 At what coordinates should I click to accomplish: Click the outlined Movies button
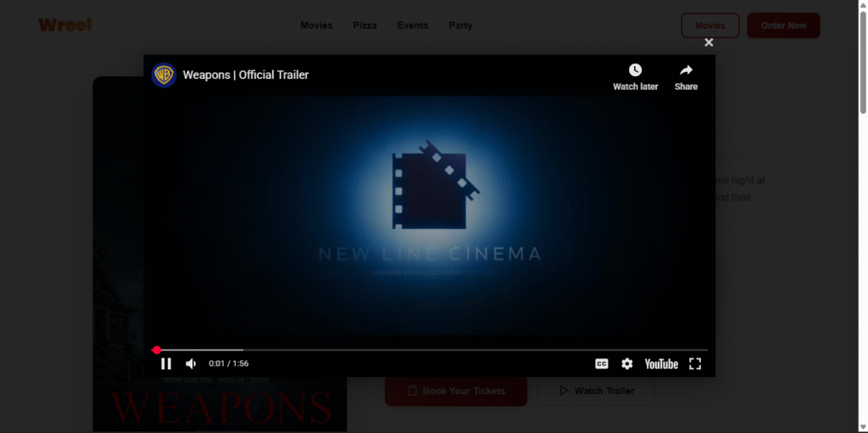pos(709,25)
